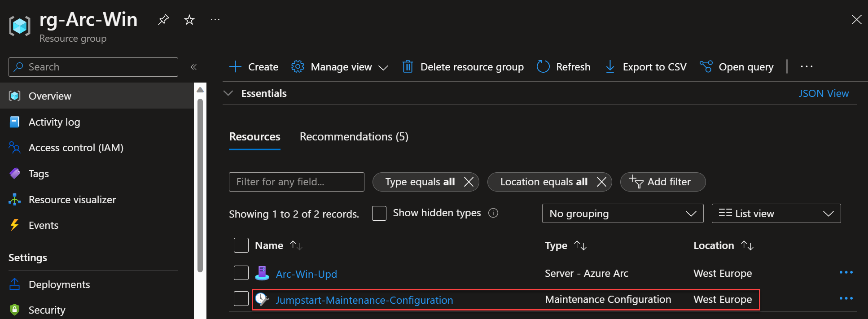Open the Arc-Win-Upd row context menu

coord(846,272)
